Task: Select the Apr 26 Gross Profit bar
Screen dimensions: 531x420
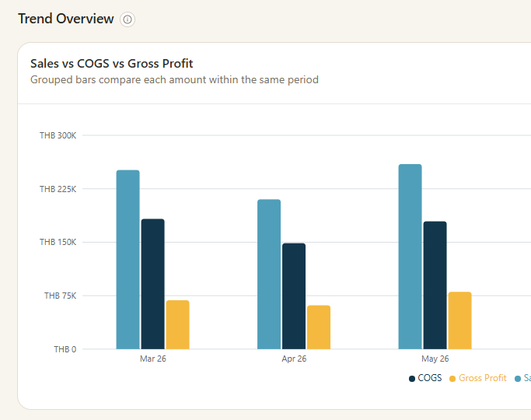Action: pyautogui.click(x=319, y=327)
